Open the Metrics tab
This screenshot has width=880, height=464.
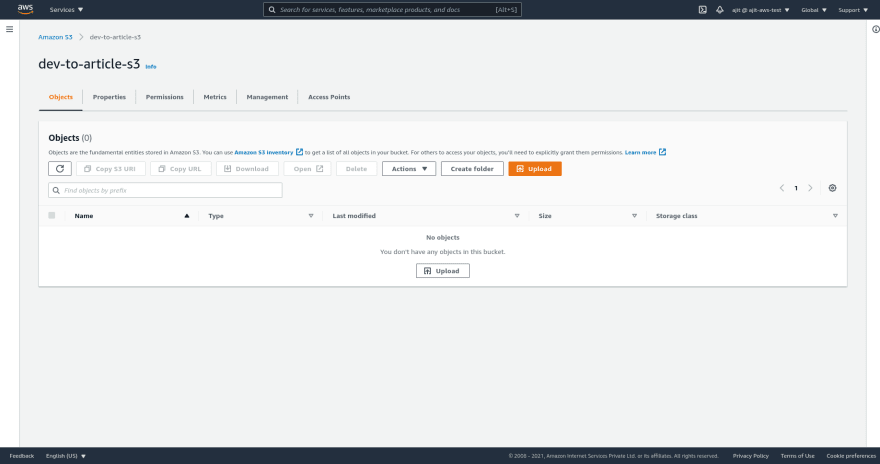pyautogui.click(x=215, y=97)
